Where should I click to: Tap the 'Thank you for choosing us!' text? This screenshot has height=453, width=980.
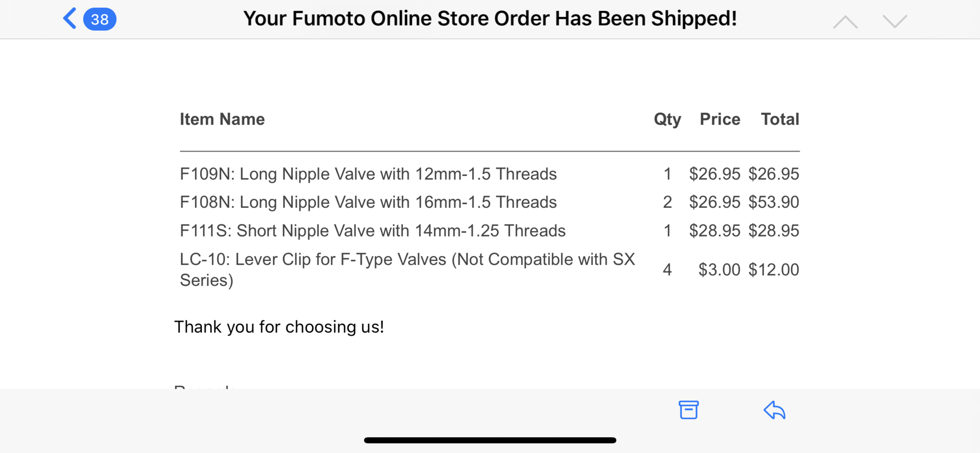click(x=279, y=327)
